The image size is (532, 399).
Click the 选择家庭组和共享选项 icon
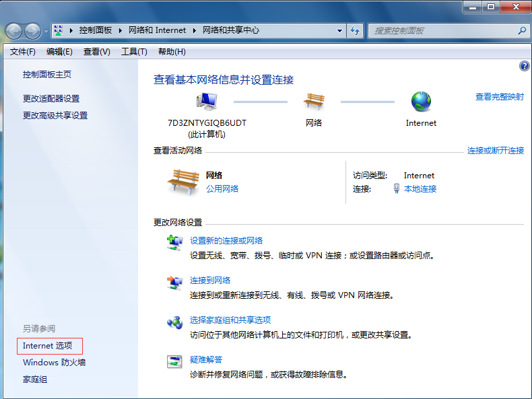point(174,322)
